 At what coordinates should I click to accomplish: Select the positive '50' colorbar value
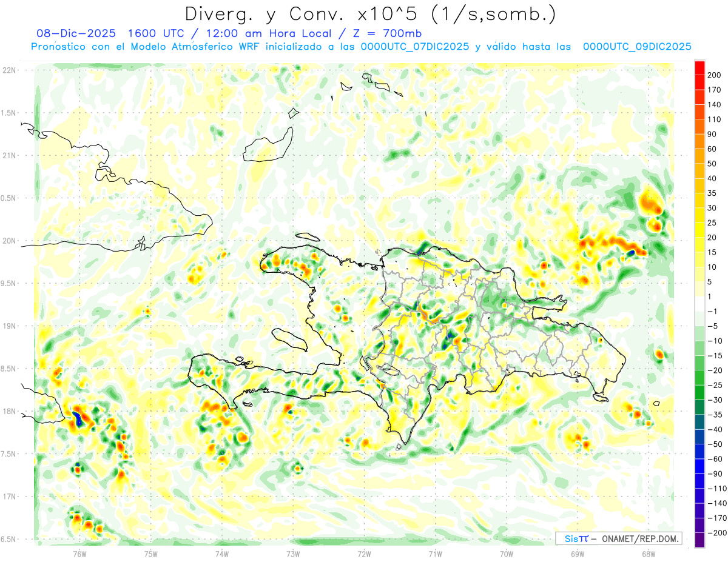pyautogui.click(x=712, y=164)
